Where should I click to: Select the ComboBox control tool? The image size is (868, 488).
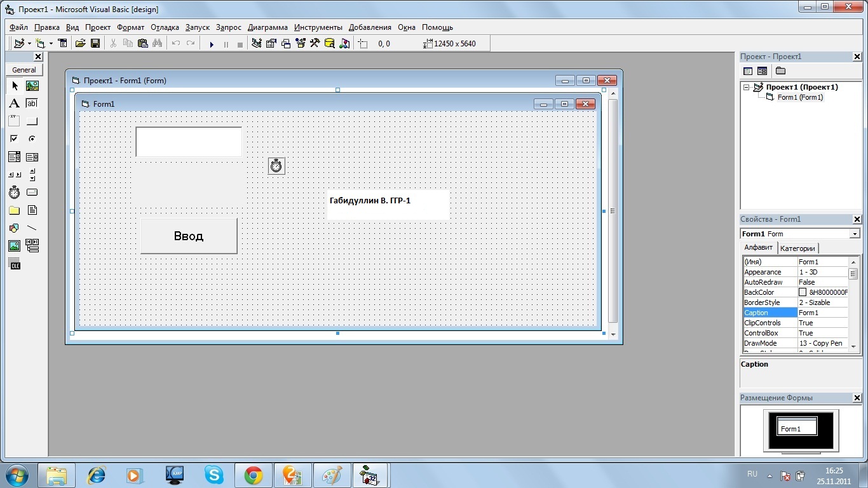[x=14, y=156]
